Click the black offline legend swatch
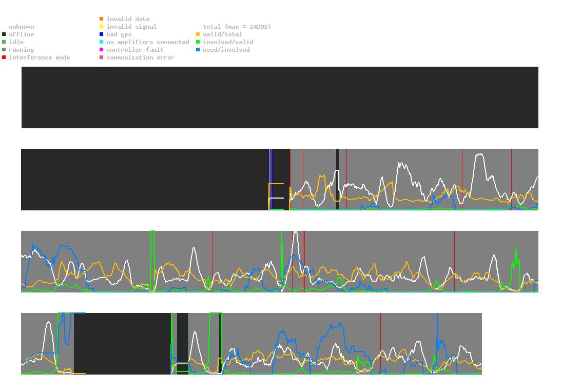This screenshot has width=562, height=392. 4,34
